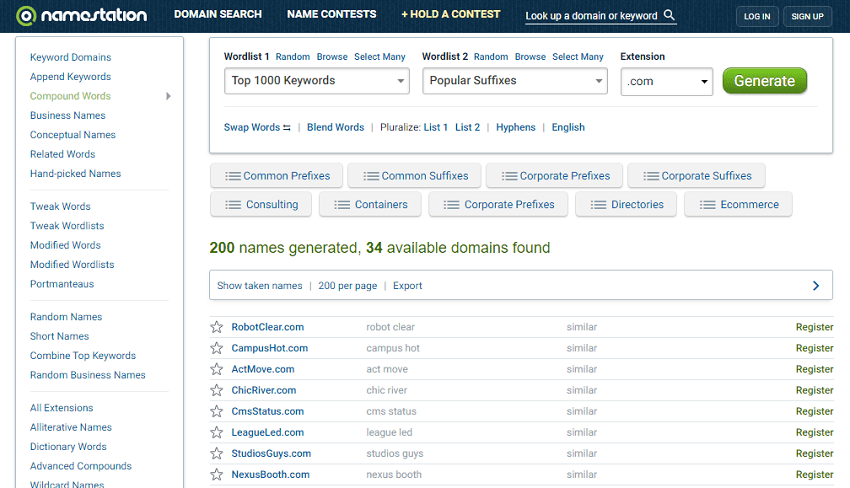The image size is (850, 488).
Task: Open Hand-picked Names in the sidebar
Action: tap(75, 174)
